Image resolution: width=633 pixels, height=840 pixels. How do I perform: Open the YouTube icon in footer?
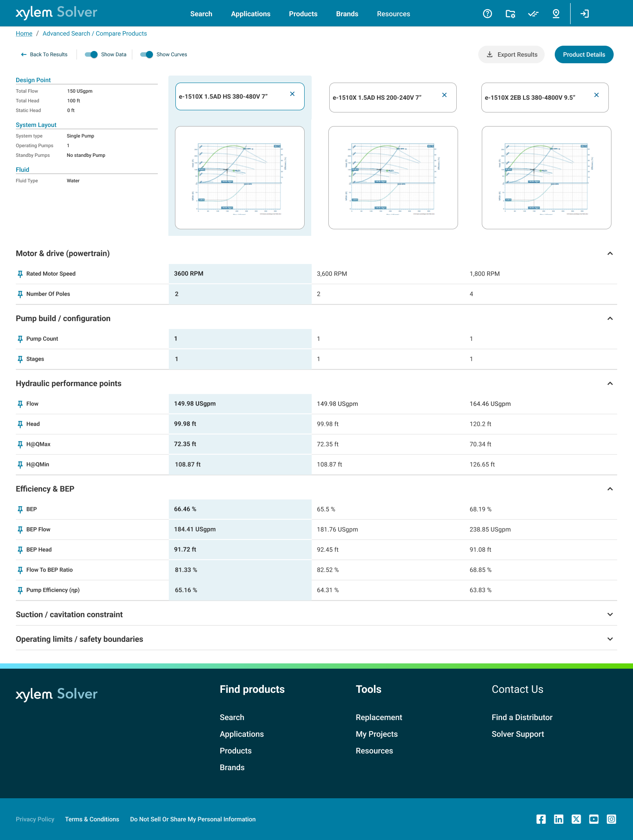tap(594, 819)
